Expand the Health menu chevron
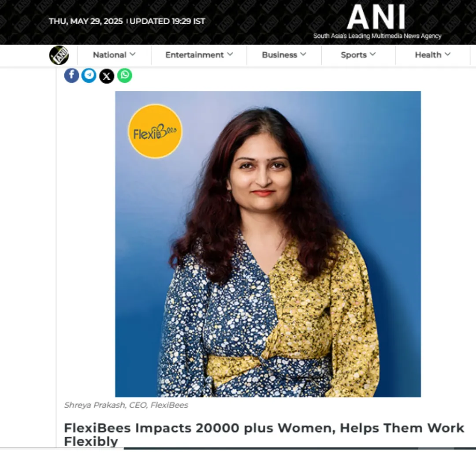476x476 pixels. coord(447,54)
